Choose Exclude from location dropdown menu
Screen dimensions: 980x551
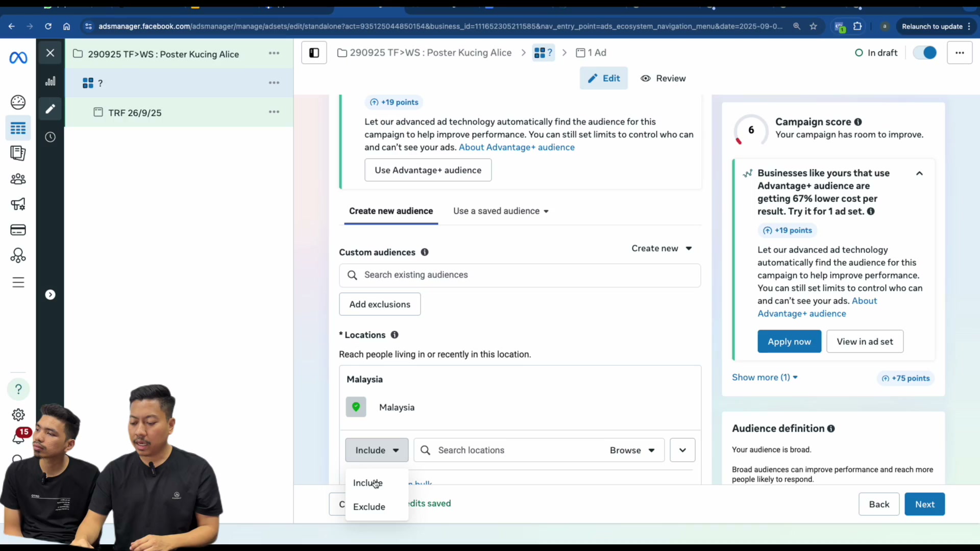369,507
